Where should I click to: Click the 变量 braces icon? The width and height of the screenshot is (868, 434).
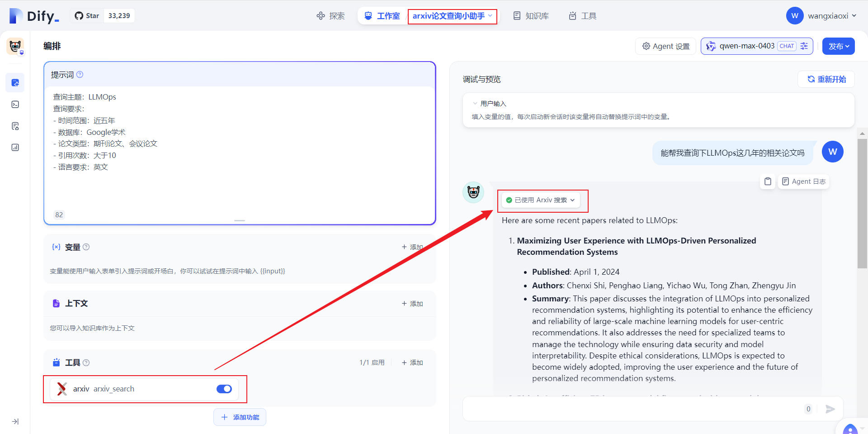coord(56,247)
